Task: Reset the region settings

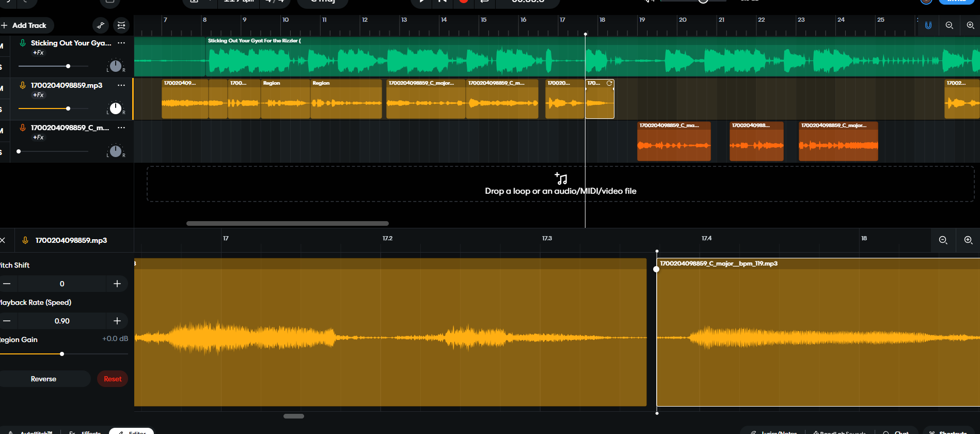Action: pyautogui.click(x=113, y=379)
